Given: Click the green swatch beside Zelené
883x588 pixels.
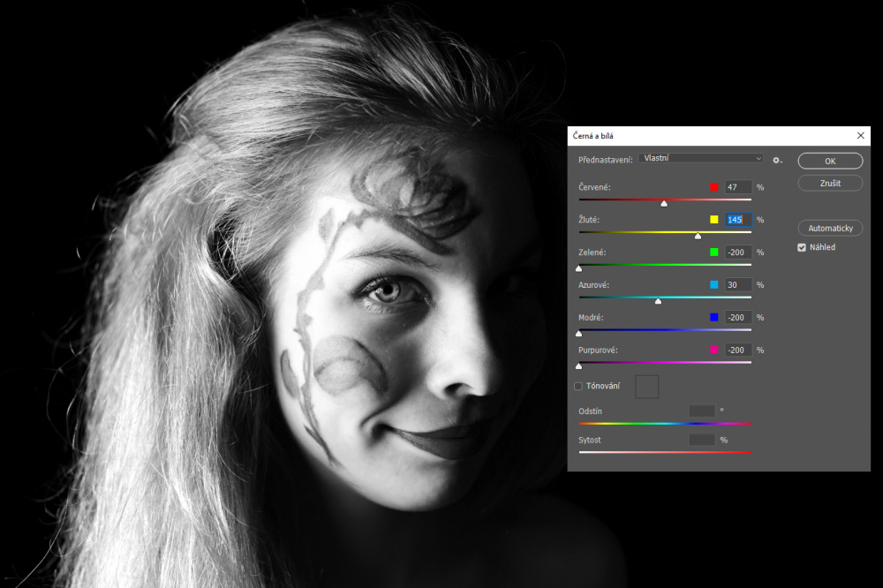Looking at the screenshot, I should click(x=714, y=253).
